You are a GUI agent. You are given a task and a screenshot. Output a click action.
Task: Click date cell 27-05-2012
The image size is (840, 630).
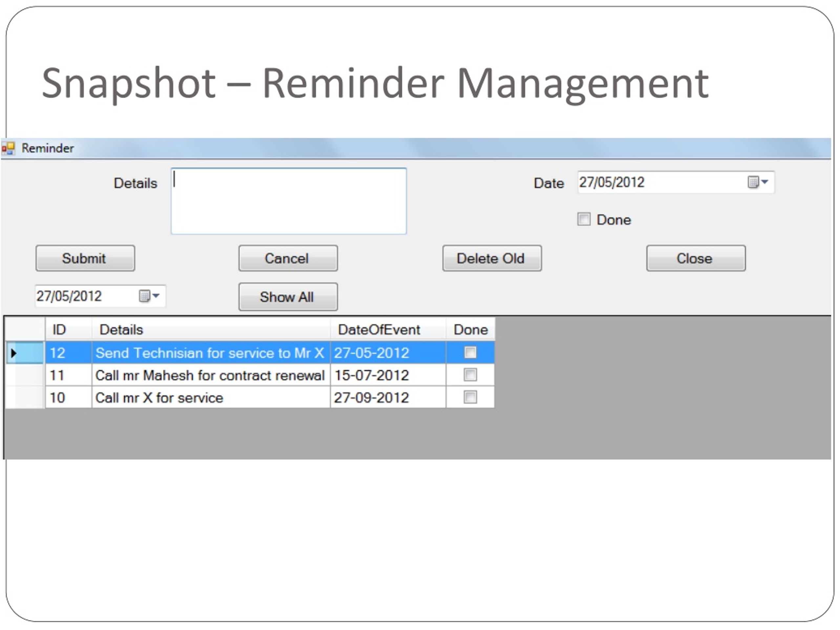[388, 353]
